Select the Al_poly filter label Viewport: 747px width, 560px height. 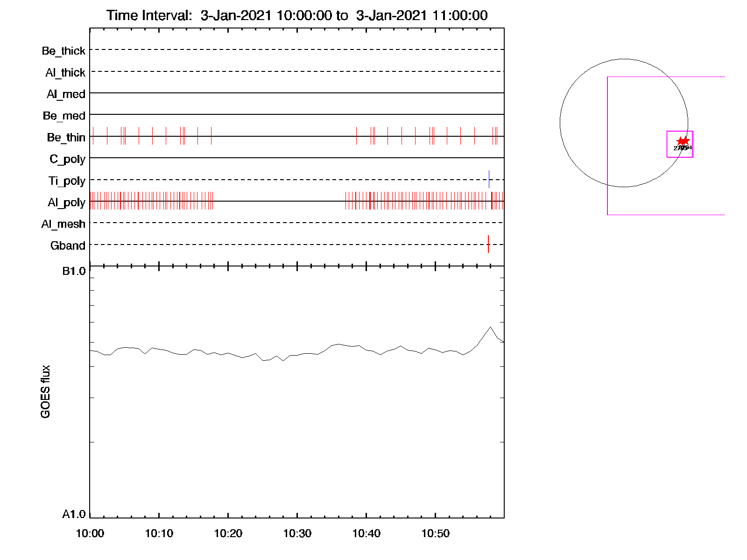coord(66,203)
